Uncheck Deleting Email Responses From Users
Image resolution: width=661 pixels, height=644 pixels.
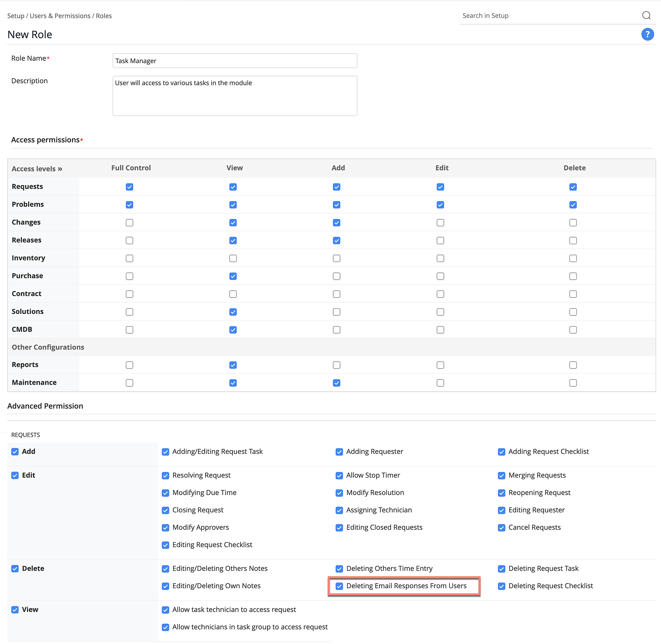click(339, 586)
